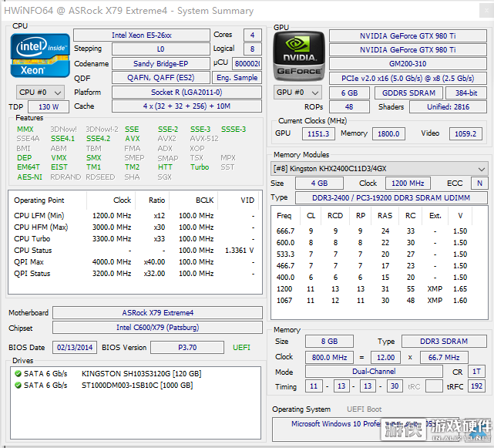Viewport: 494px width, 448px height.
Task: Click the Cores value 4
Action: point(252,35)
